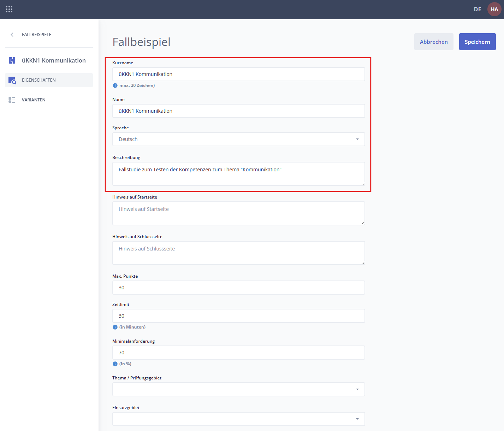The image size is (504, 431).
Task: Click info icon beside (in Minuten)
Action: (x=115, y=327)
